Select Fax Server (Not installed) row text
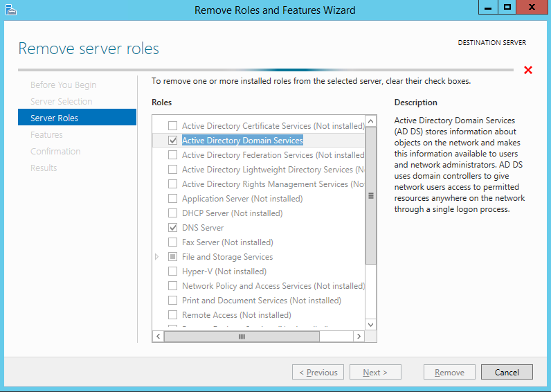 [x=227, y=242]
